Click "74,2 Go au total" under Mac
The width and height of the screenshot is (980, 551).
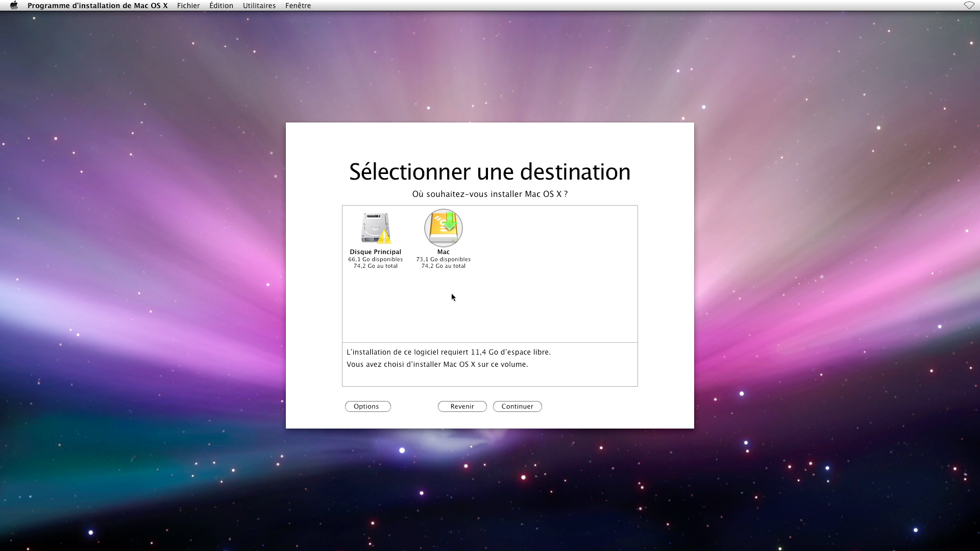[444, 266]
